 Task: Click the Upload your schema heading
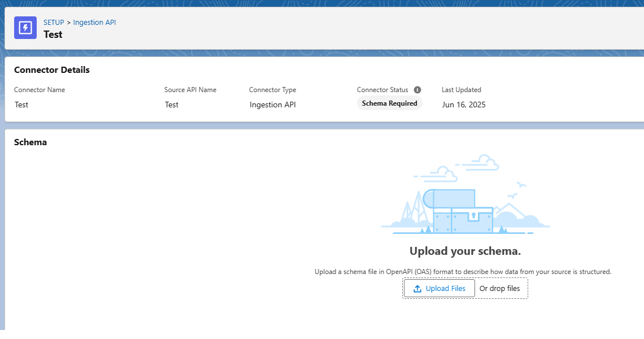465,251
